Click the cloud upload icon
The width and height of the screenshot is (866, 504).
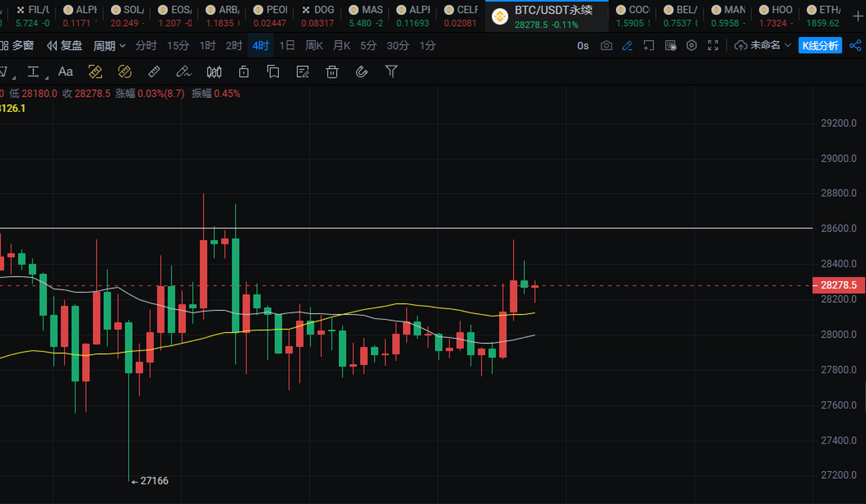pyautogui.click(x=741, y=46)
